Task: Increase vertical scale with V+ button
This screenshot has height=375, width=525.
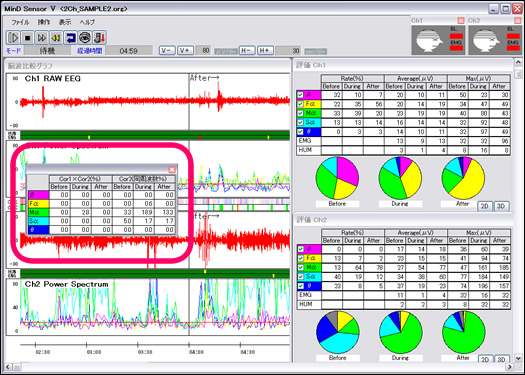Action: [185, 51]
